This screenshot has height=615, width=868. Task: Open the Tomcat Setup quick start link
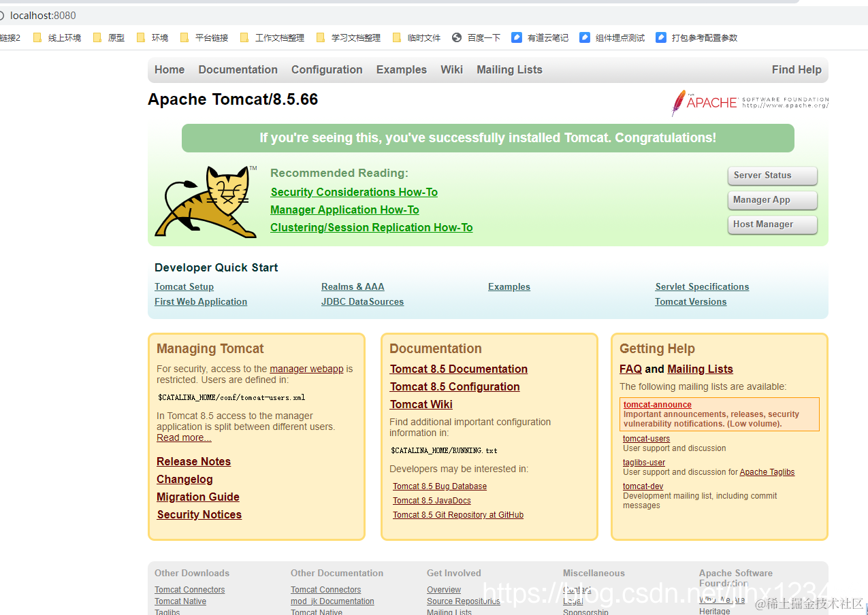coord(184,286)
